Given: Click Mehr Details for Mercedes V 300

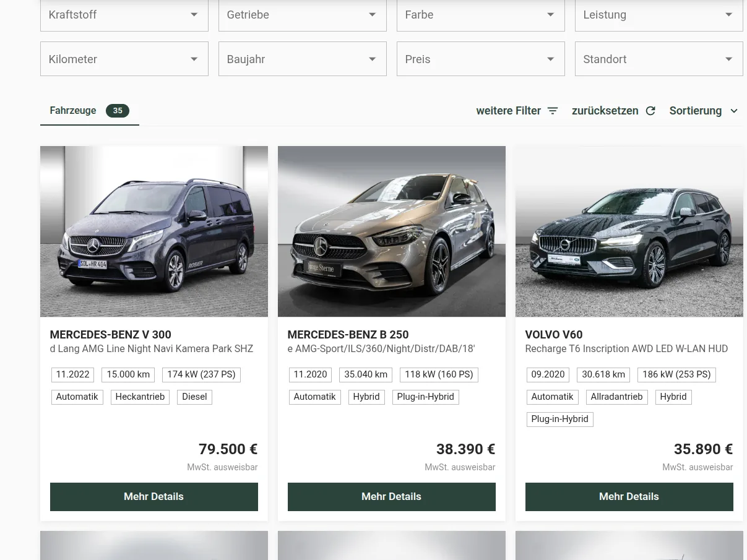Looking at the screenshot, I should (x=154, y=497).
